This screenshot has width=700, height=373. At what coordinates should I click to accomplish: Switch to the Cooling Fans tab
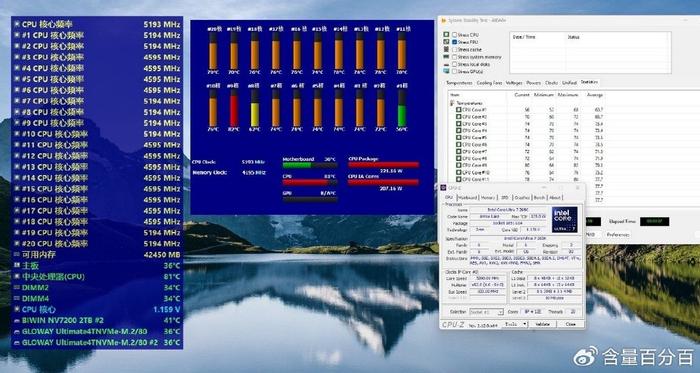point(489,83)
